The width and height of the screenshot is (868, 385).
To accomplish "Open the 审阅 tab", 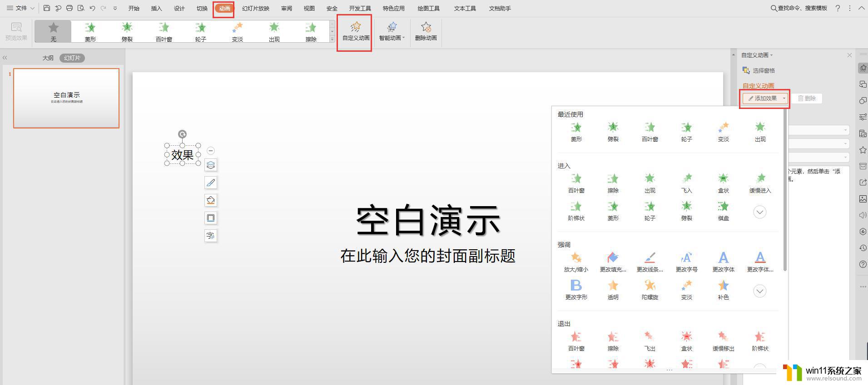I will (287, 8).
